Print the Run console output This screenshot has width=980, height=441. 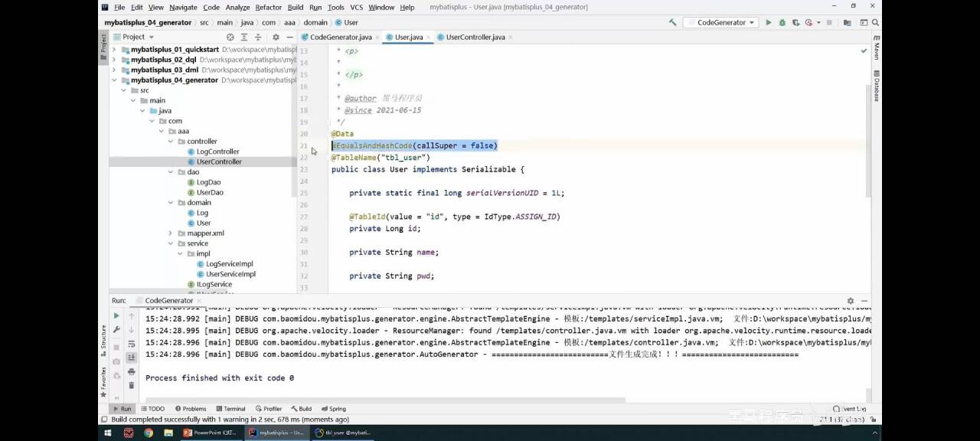point(131,371)
